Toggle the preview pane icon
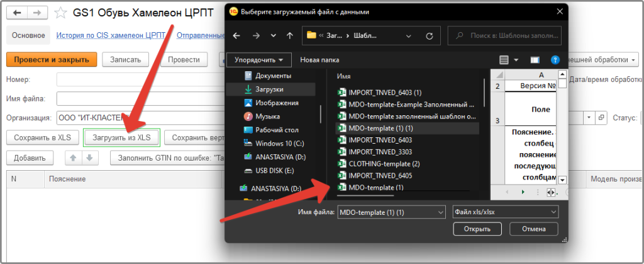 pos(535,60)
